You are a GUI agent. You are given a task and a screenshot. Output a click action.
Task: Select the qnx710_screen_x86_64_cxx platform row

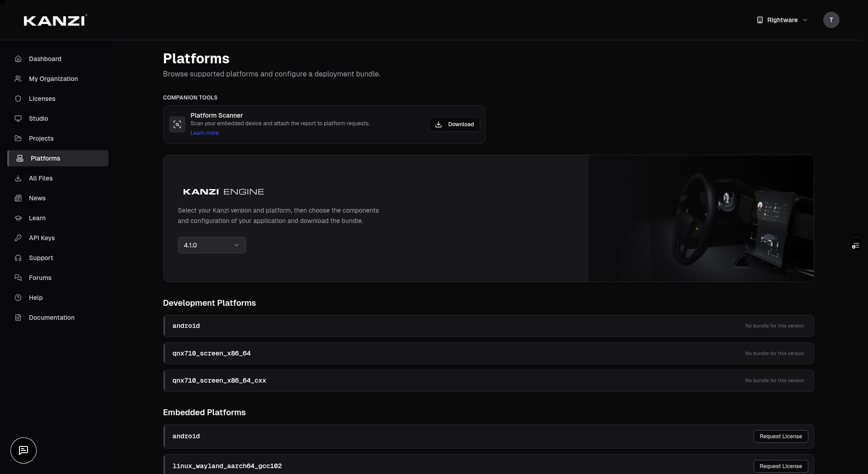coord(488,380)
